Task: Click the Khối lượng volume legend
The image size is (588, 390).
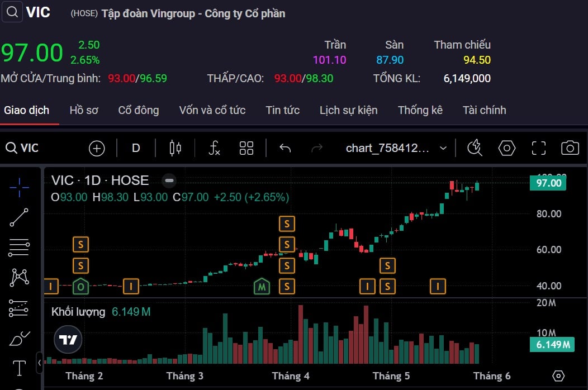Action: (x=78, y=312)
